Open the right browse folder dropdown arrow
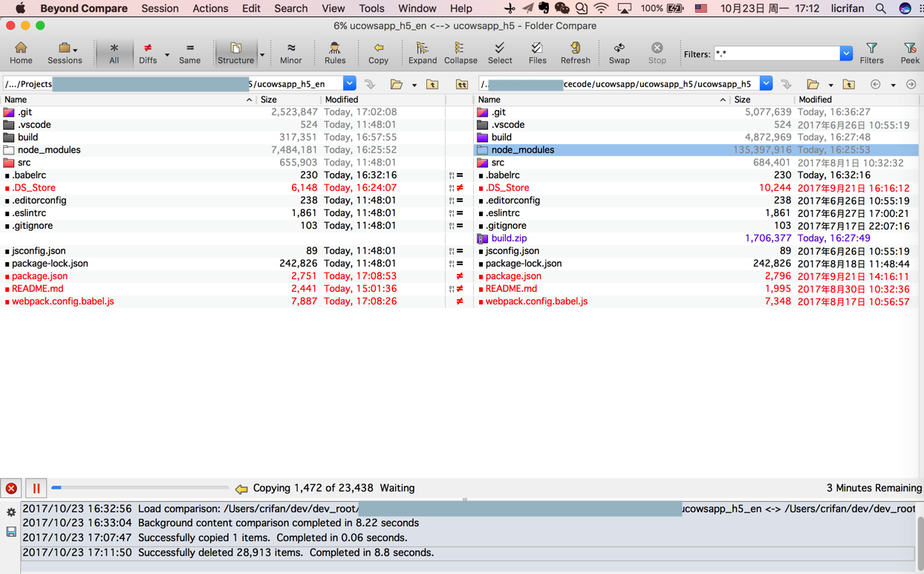The width and height of the screenshot is (924, 574). point(830,85)
